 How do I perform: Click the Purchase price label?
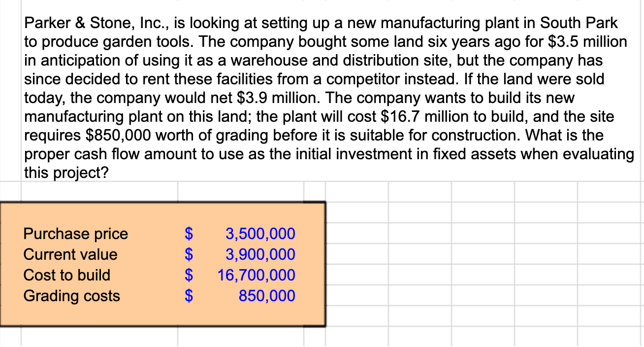(x=75, y=234)
